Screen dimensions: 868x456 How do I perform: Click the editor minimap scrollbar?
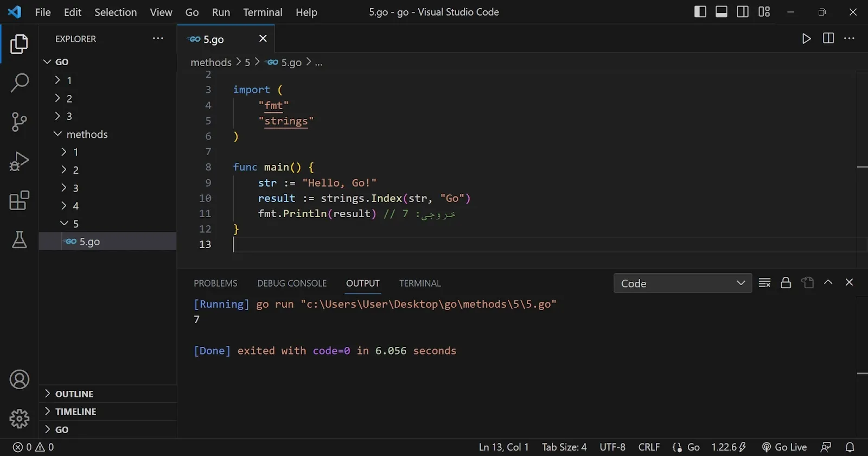[863, 168]
